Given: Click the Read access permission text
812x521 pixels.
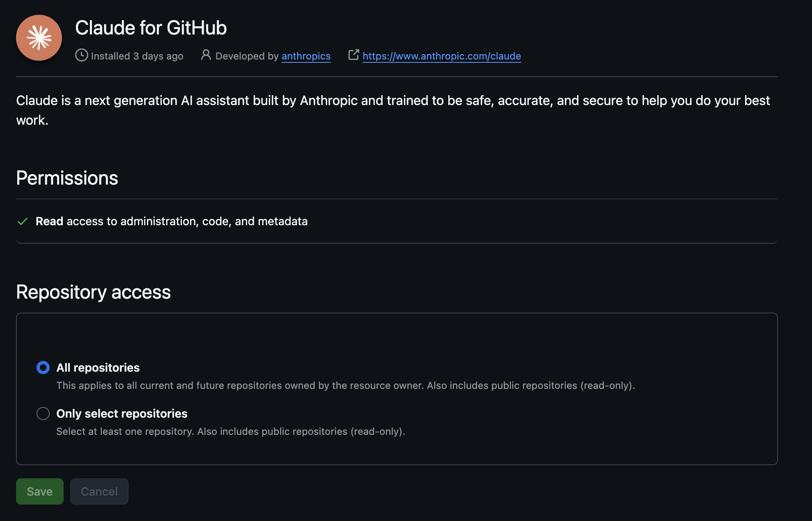Looking at the screenshot, I should (x=172, y=222).
